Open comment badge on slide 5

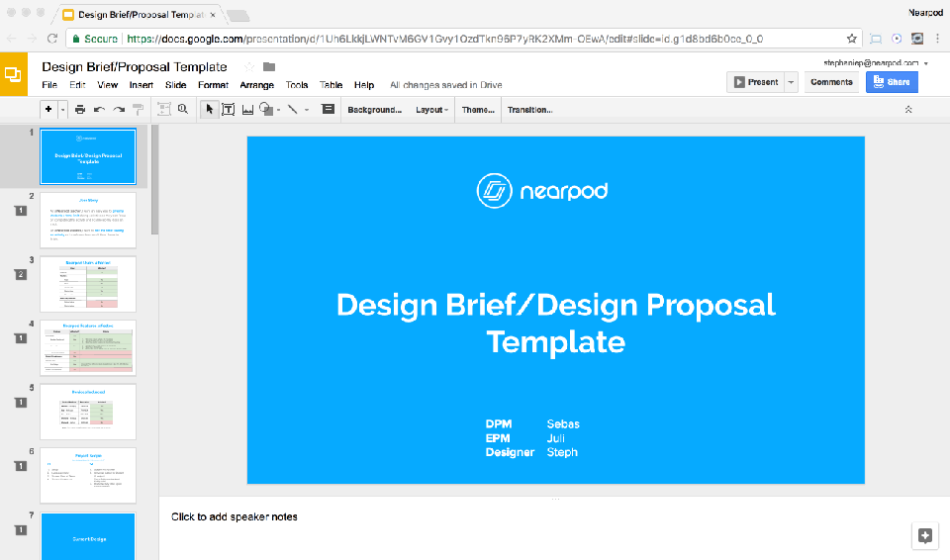[x=21, y=403]
